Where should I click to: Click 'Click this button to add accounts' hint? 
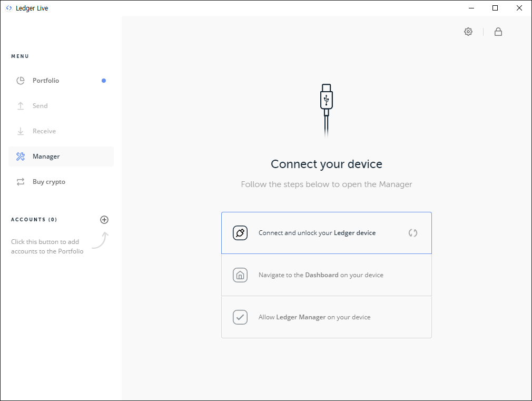click(47, 247)
